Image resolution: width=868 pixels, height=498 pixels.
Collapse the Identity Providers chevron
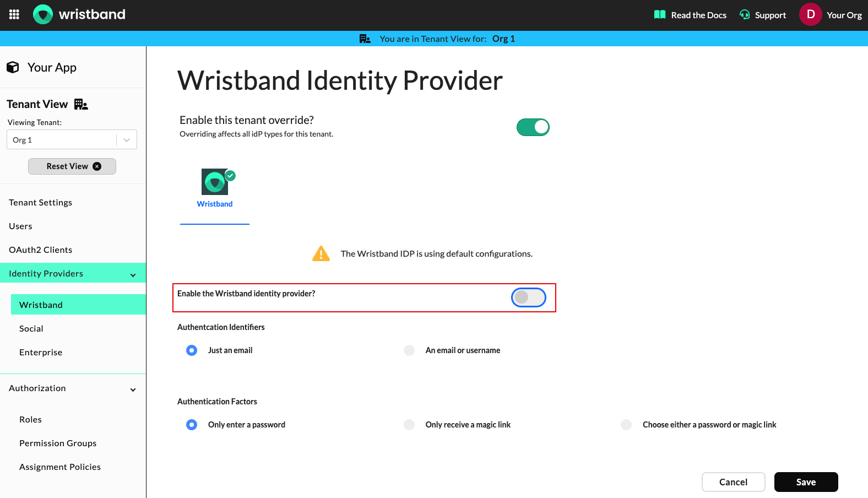(133, 275)
